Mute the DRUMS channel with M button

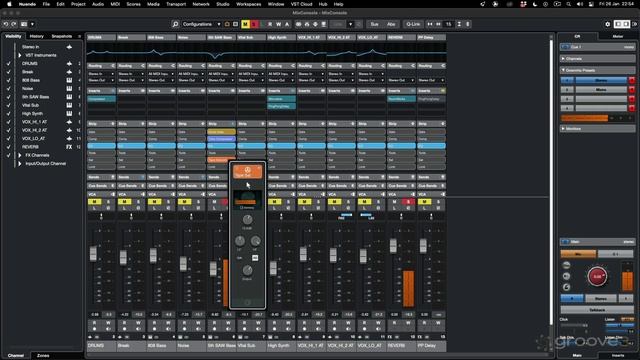94,202
